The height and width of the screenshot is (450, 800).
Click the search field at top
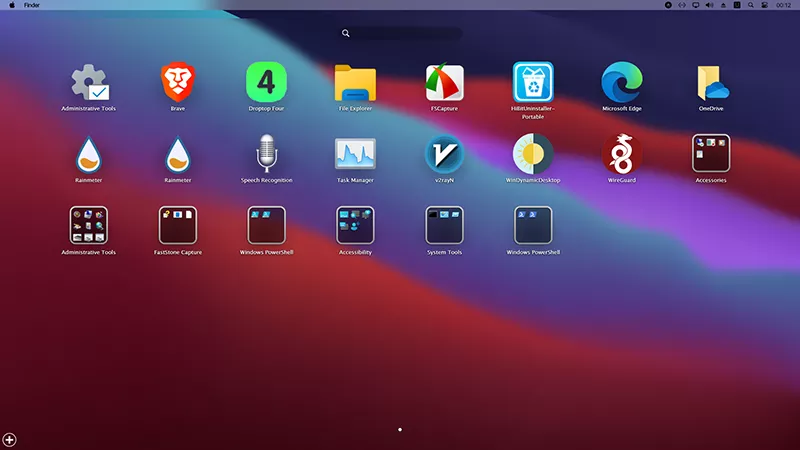click(x=401, y=33)
